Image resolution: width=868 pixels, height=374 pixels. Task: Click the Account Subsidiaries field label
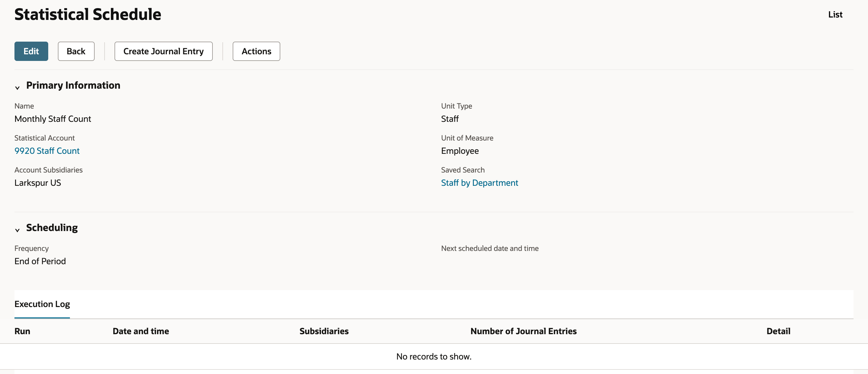coord(49,170)
